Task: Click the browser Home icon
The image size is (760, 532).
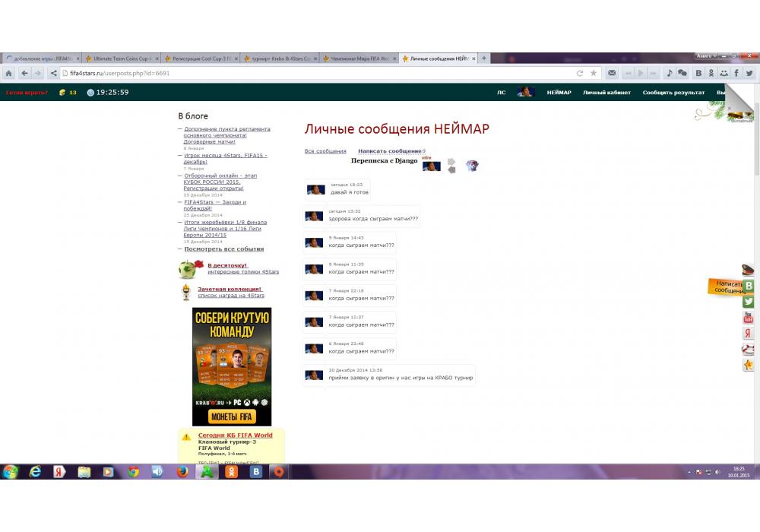Action: [x=8, y=74]
